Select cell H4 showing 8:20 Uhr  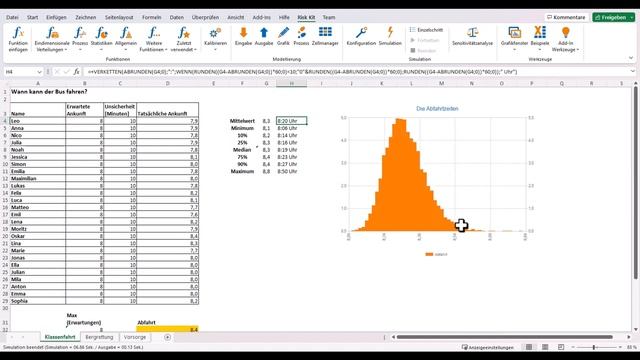291,121
